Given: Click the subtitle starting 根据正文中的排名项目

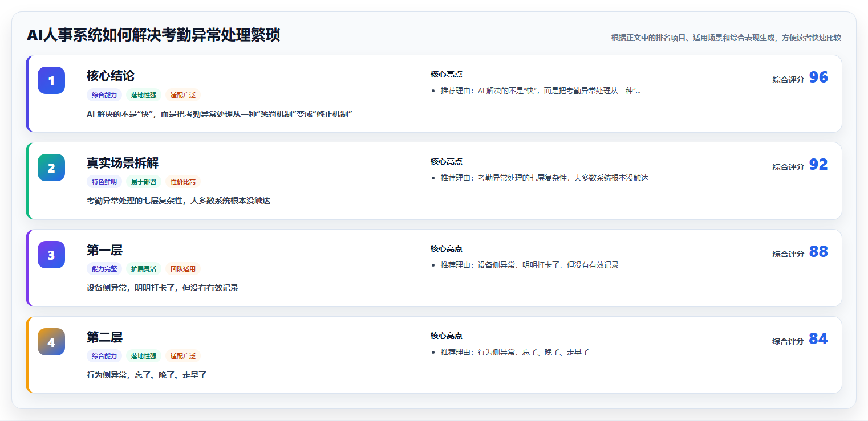Looking at the screenshot, I should tap(726, 38).
